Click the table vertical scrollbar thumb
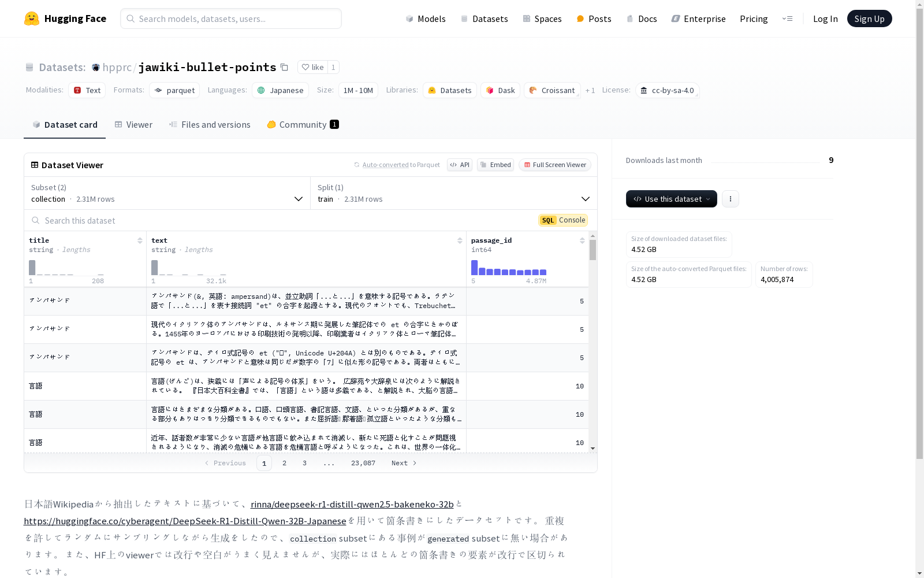The width and height of the screenshot is (924, 578). tap(593, 250)
